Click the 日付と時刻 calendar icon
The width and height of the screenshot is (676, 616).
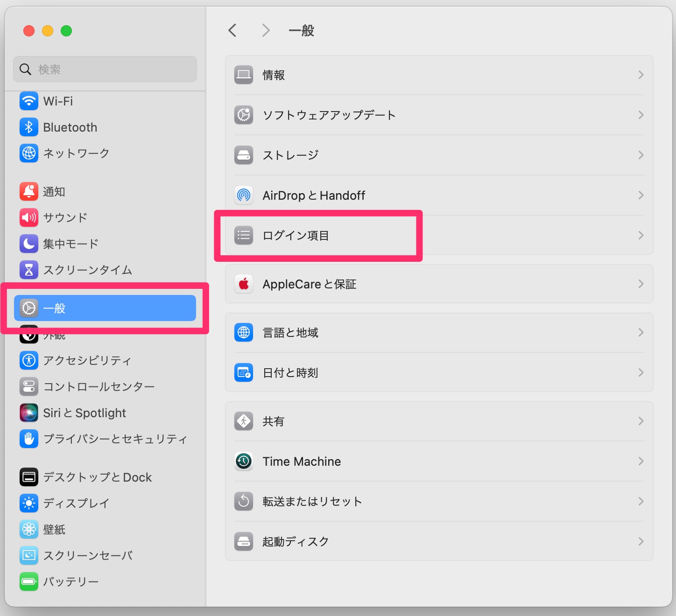tap(244, 372)
